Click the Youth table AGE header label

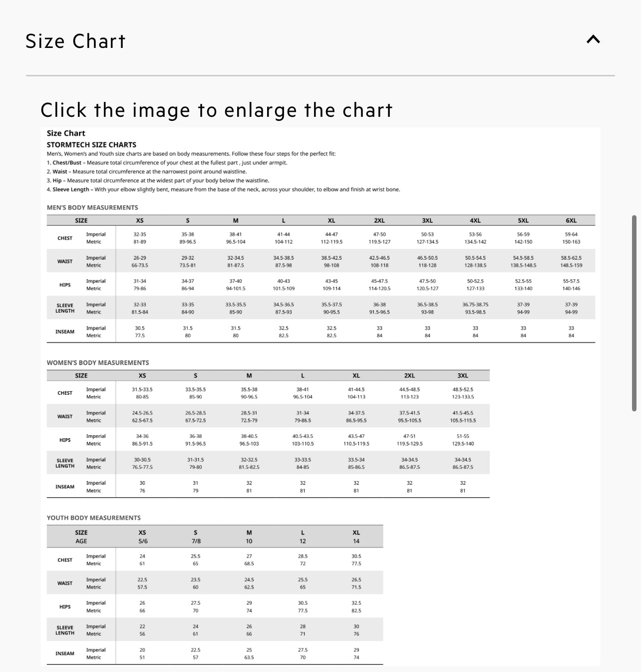tap(81, 541)
